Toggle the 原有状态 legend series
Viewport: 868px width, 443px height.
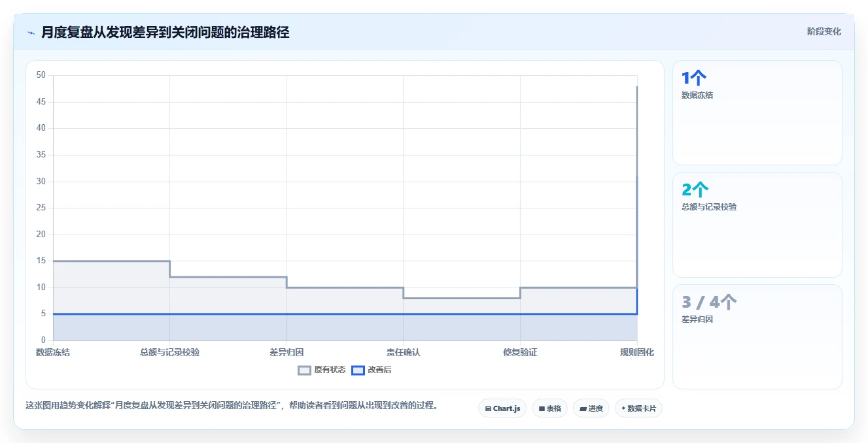(x=322, y=370)
